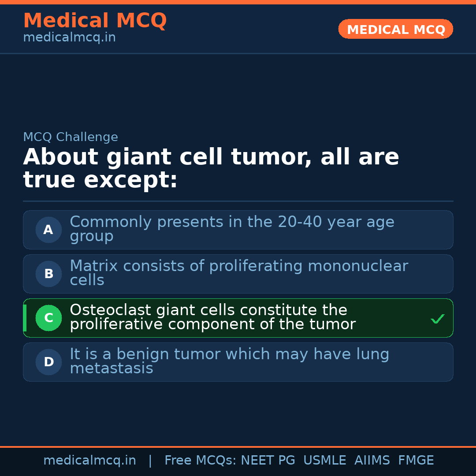Click the orange MEDICAL MCQ badge

[x=395, y=29]
